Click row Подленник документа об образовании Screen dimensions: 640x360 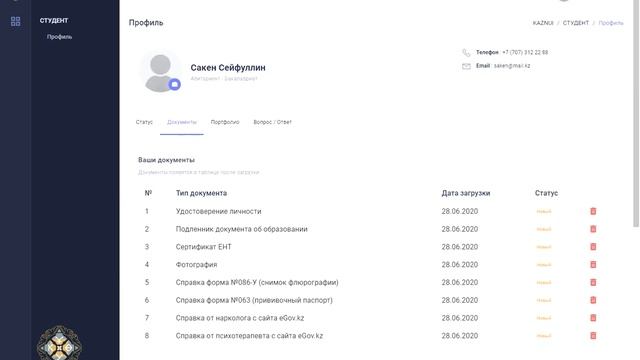point(371,229)
